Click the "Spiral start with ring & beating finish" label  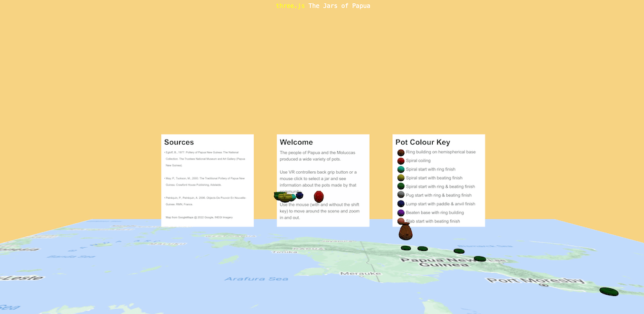pos(440,187)
